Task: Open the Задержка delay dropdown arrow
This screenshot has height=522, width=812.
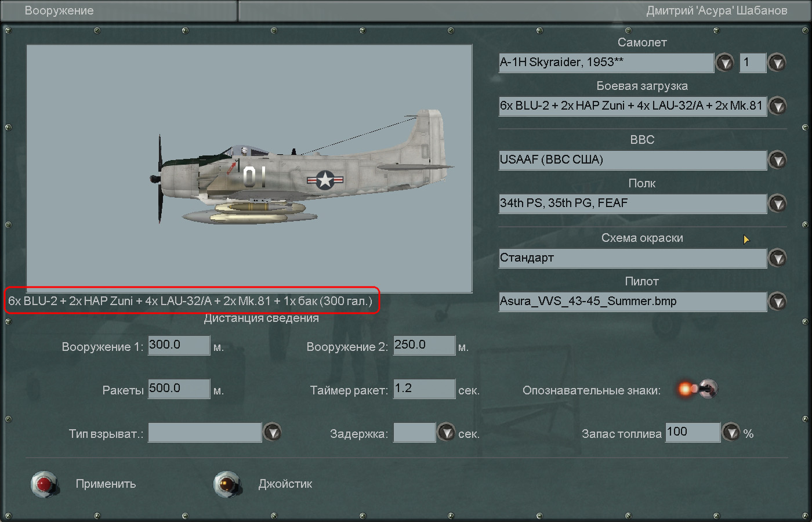Action: coord(445,432)
